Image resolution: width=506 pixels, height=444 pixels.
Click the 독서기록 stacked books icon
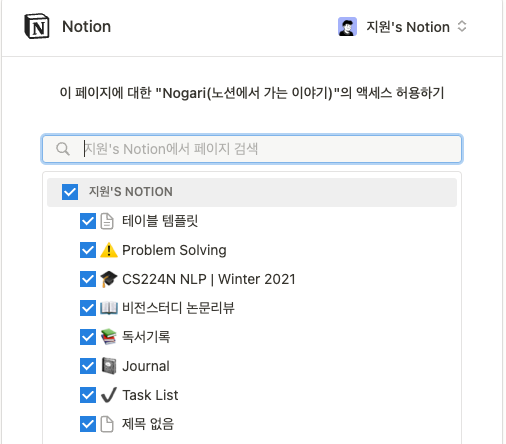click(109, 337)
